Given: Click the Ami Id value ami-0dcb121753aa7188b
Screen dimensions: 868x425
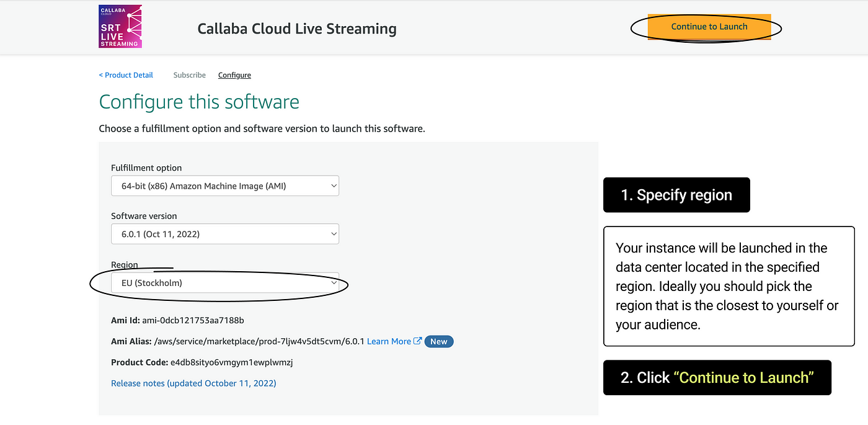Looking at the screenshot, I should (x=193, y=320).
